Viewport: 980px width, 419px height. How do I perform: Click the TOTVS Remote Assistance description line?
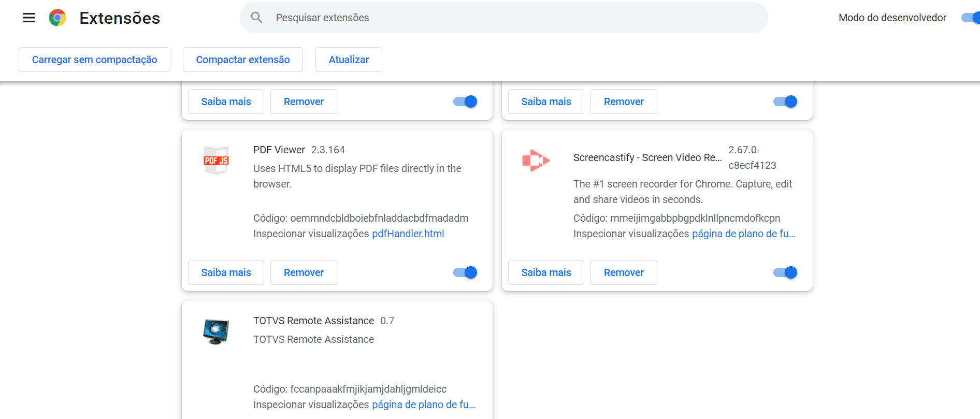pos(313,339)
